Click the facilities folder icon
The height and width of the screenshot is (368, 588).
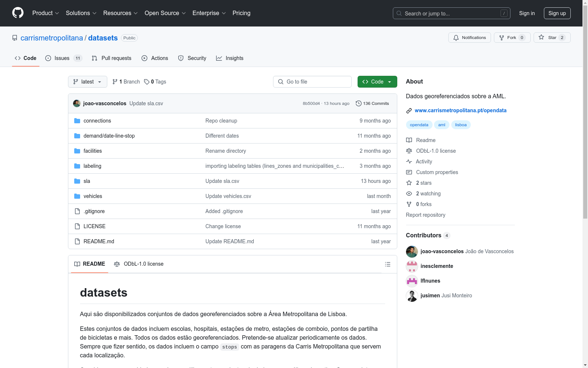[77, 151]
